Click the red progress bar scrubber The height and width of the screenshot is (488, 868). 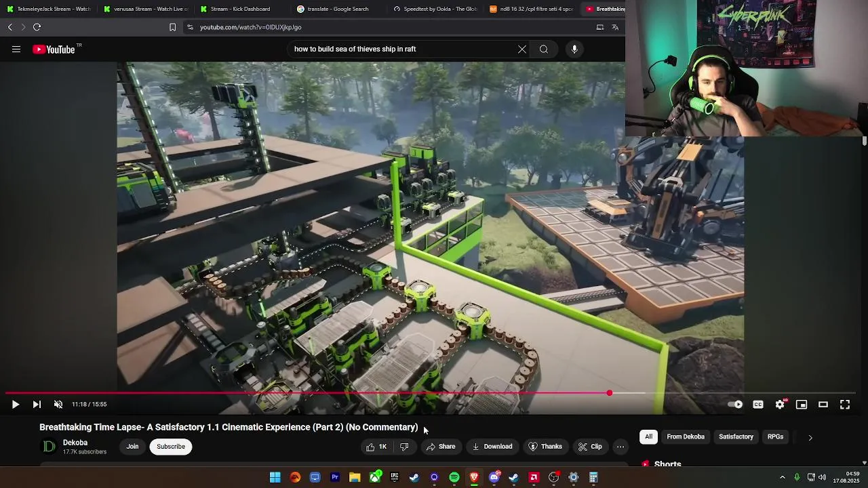tap(610, 393)
